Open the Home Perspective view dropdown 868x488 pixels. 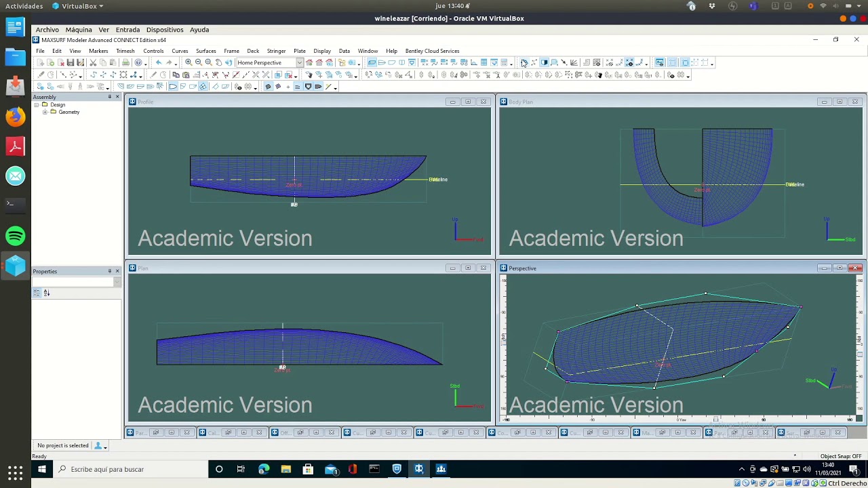[x=300, y=62]
